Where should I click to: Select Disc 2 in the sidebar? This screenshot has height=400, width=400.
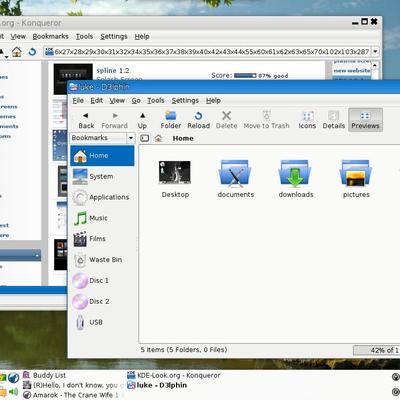pos(102,301)
